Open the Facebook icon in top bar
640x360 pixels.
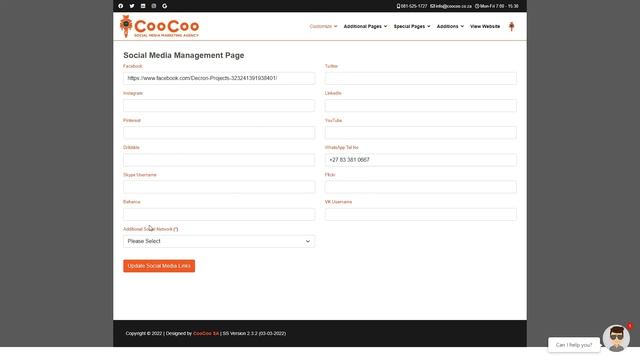pos(120,6)
